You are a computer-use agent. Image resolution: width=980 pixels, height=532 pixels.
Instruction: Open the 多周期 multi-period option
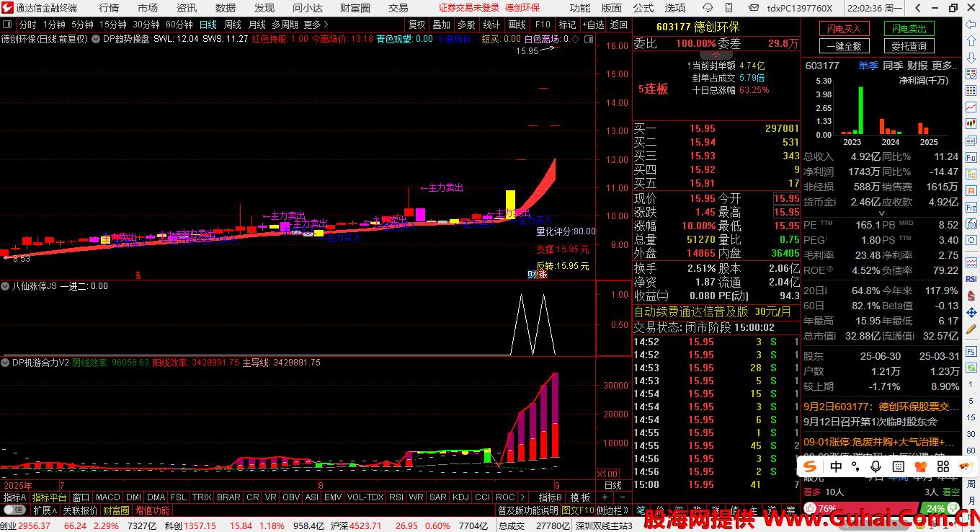(285, 25)
